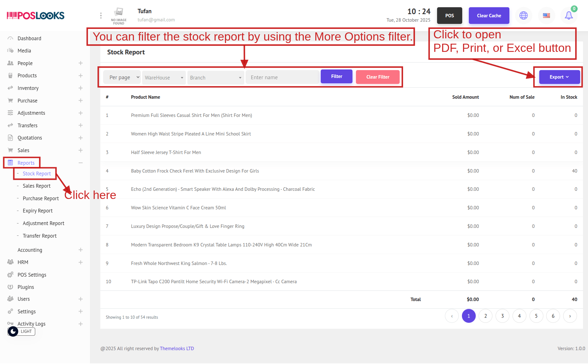Open the Branch filter dropdown
The image size is (588, 364).
point(215,78)
